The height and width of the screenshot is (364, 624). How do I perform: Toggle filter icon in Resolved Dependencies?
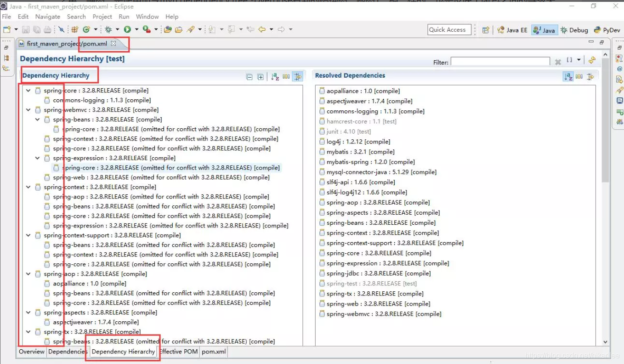pyautogui.click(x=590, y=77)
